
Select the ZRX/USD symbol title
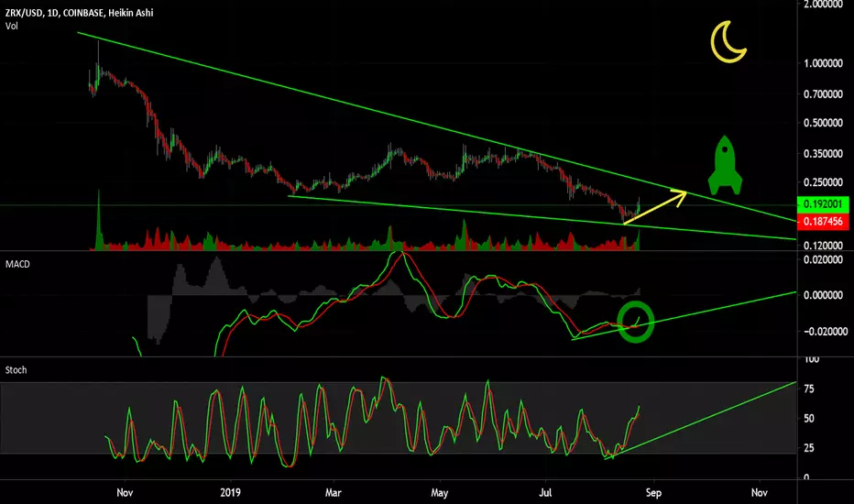79,13
